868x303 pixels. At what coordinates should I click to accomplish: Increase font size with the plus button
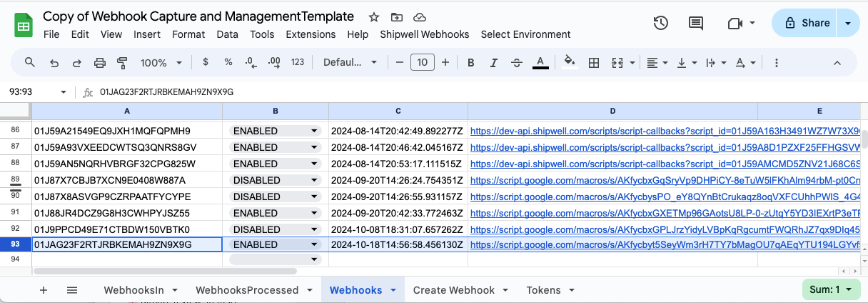click(445, 62)
